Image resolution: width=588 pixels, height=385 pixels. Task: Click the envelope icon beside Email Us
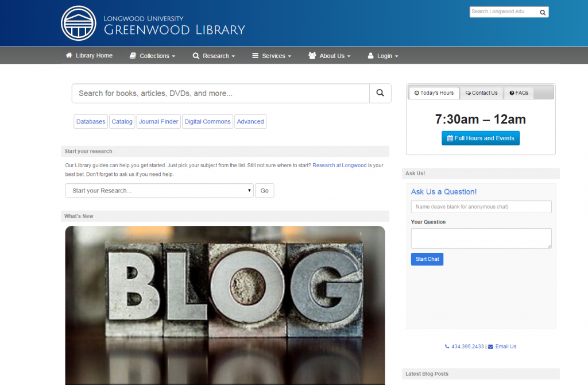[x=490, y=346]
